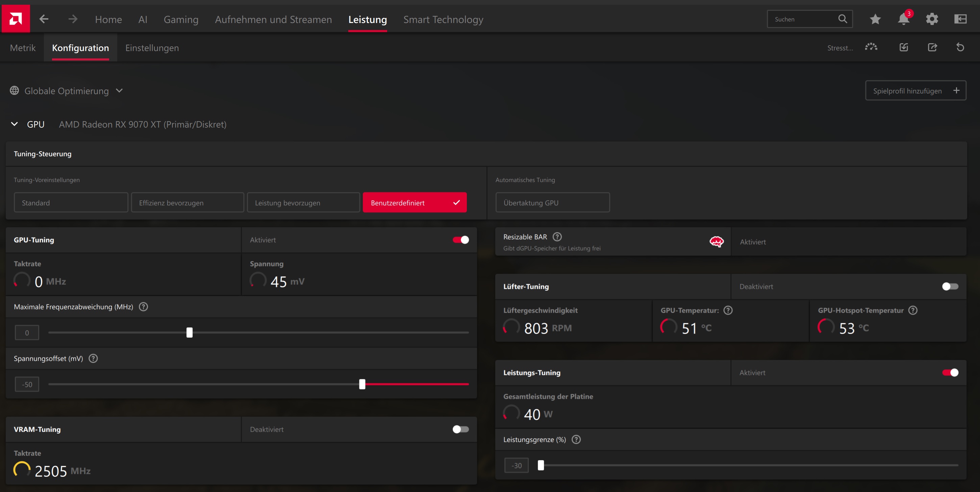Go forward with the right arrow
Viewport: 980px width, 492px height.
(73, 19)
